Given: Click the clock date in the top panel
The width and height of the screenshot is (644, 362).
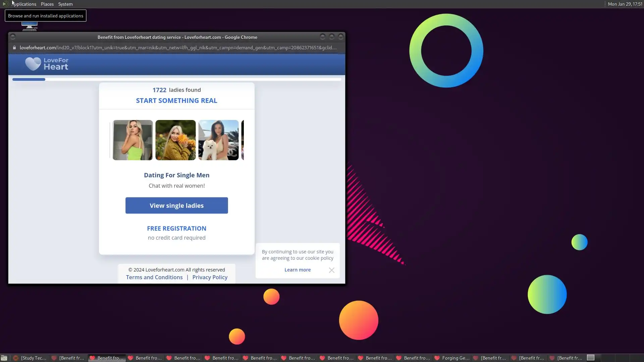Looking at the screenshot, I should click(625, 4).
